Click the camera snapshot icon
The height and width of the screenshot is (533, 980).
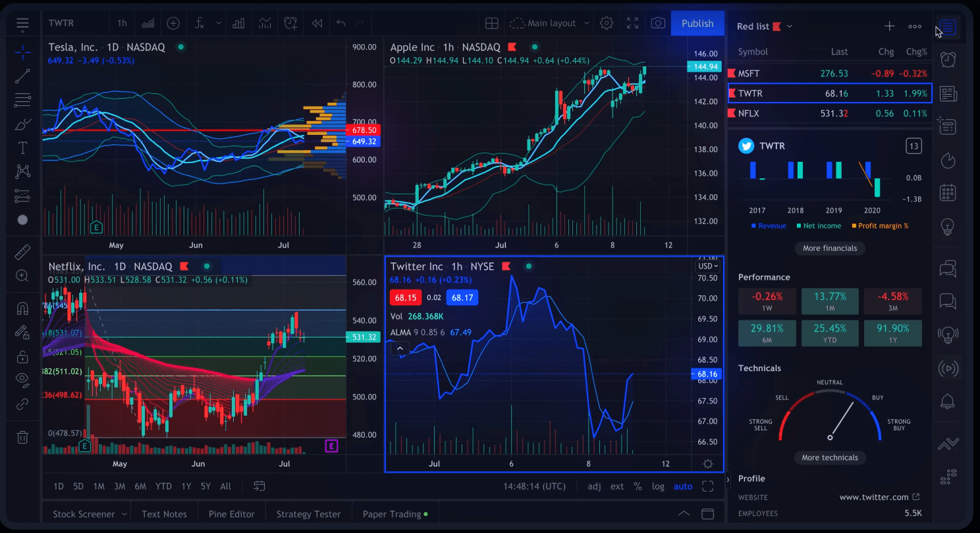657,23
